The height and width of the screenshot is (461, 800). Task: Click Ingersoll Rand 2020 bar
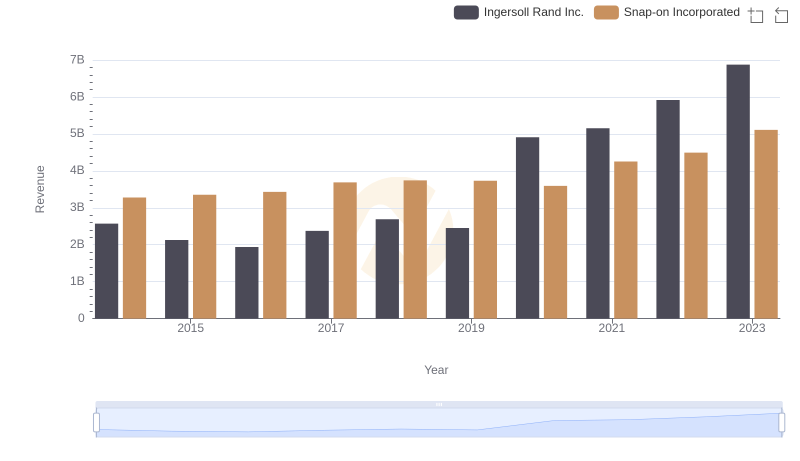[528, 228]
